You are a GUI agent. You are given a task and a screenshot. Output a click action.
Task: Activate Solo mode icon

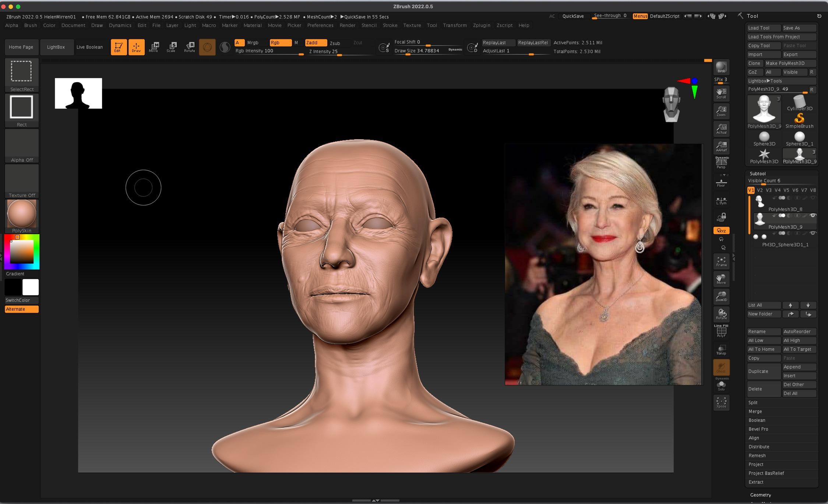click(x=721, y=385)
